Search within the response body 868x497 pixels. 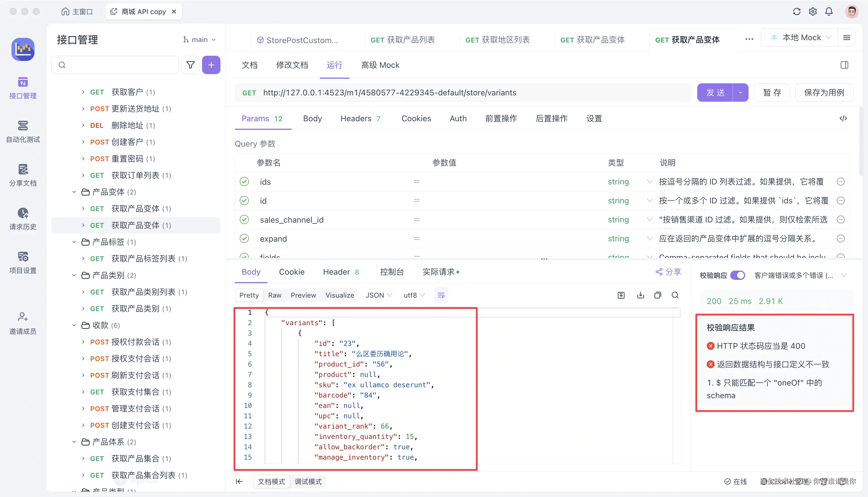click(675, 295)
